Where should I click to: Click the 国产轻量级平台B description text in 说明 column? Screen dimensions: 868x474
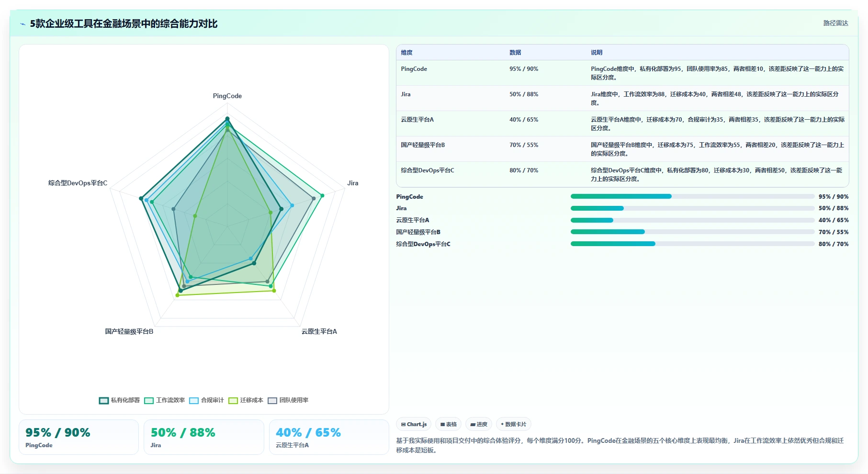pyautogui.click(x=718, y=149)
